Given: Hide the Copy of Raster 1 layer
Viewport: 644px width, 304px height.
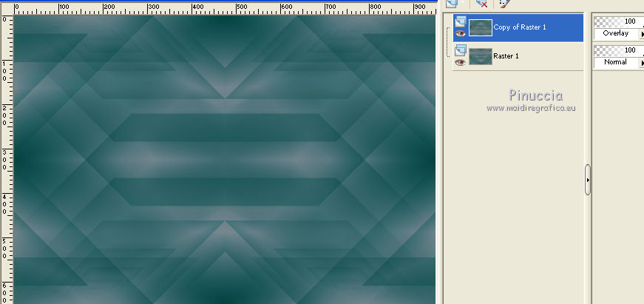Looking at the screenshot, I should (x=461, y=33).
